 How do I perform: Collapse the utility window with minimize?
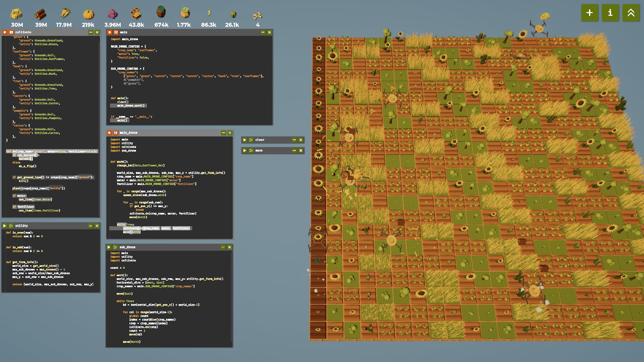pyautogui.click(x=91, y=226)
